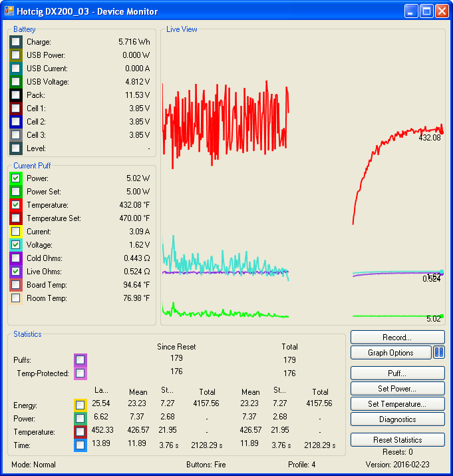The height and width of the screenshot is (476, 453).
Task: Tick the Cell 2 checkbox
Action: [x=16, y=122]
